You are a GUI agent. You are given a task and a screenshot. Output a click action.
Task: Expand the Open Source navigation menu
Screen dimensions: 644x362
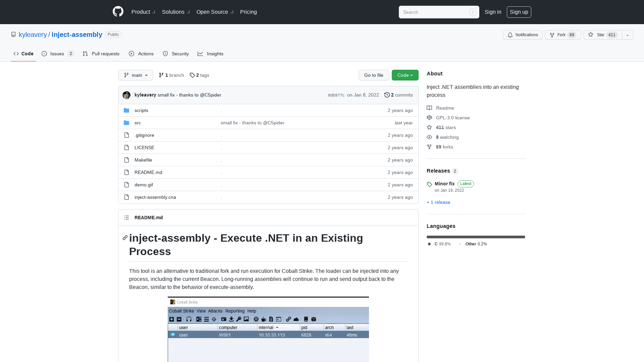(x=215, y=12)
